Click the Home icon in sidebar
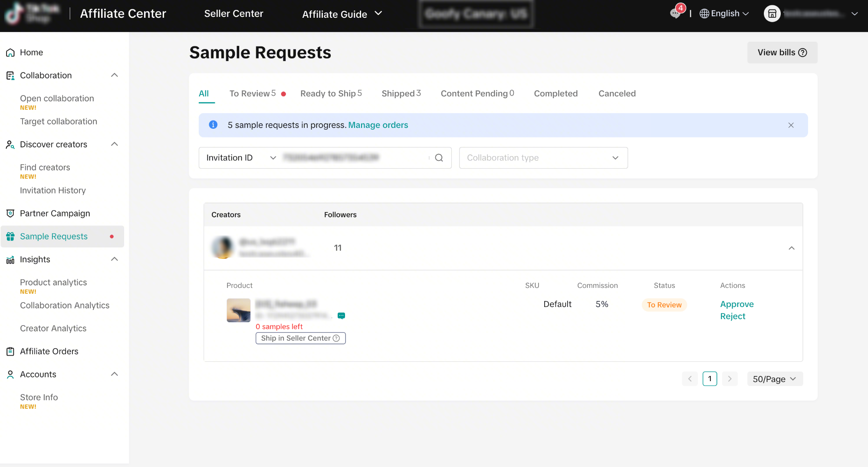868x467 pixels. coord(10,52)
